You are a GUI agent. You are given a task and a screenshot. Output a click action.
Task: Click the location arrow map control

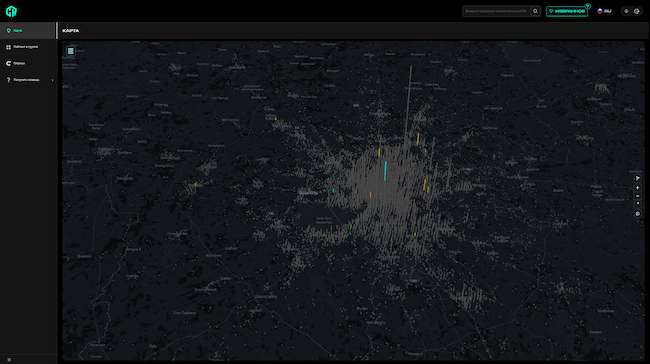click(638, 178)
